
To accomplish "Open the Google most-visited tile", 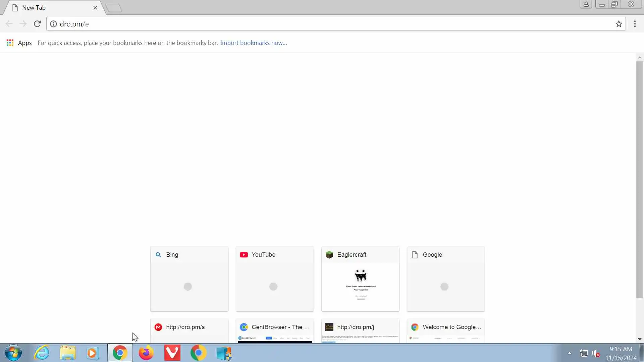I will click(x=446, y=279).
